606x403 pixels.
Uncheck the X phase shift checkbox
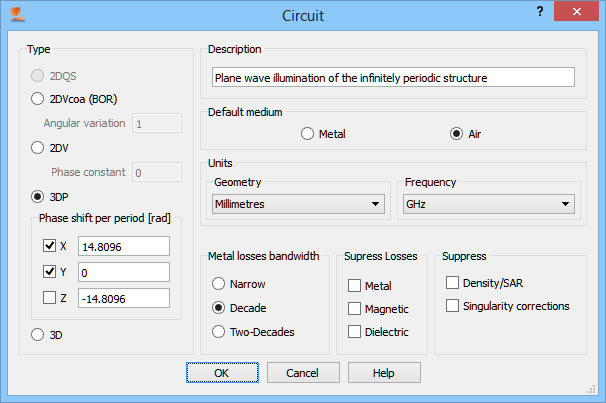[x=50, y=246]
